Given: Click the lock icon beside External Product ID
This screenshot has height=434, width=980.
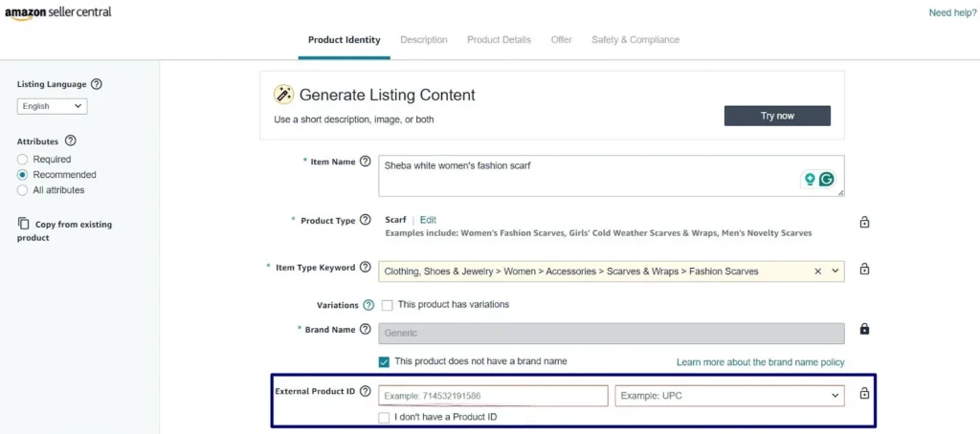Looking at the screenshot, I should tap(864, 394).
